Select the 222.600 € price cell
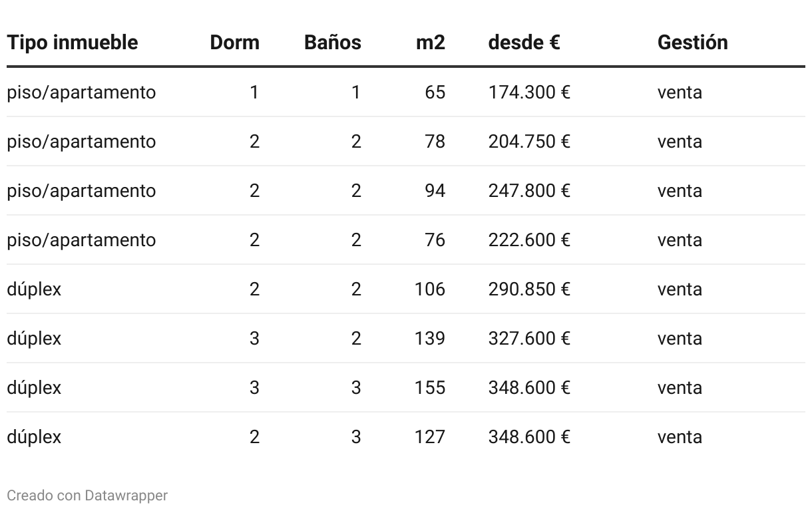The width and height of the screenshot is (812, 511). [529, 240]
